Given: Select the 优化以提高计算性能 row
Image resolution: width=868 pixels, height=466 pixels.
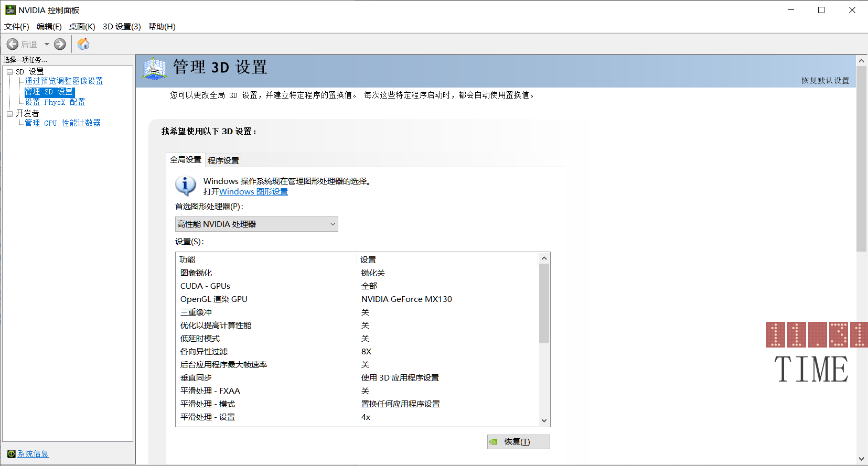Looking at the screenshot, I should (357, 326).
